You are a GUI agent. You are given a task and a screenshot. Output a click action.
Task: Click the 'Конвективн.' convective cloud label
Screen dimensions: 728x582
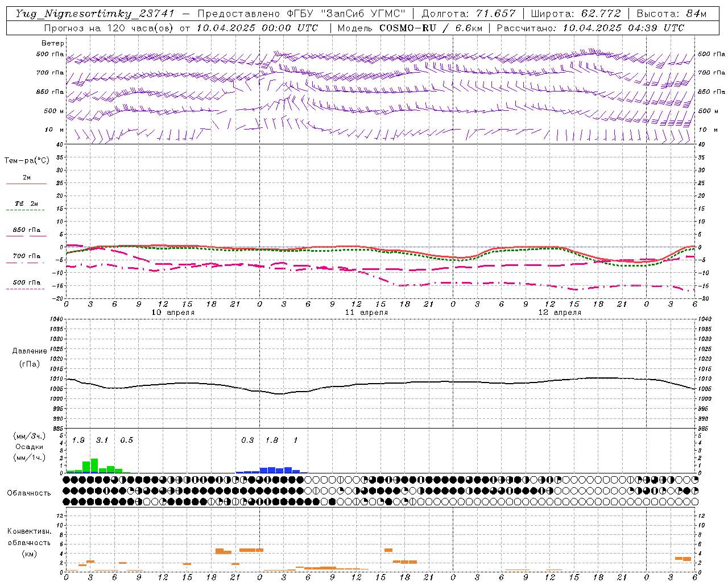coord(29,531)
